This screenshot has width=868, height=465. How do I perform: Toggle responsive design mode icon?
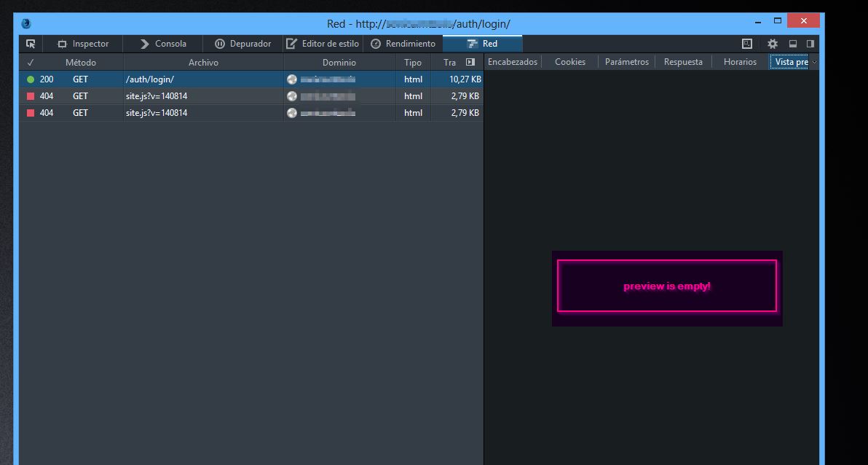coord(747,44)
